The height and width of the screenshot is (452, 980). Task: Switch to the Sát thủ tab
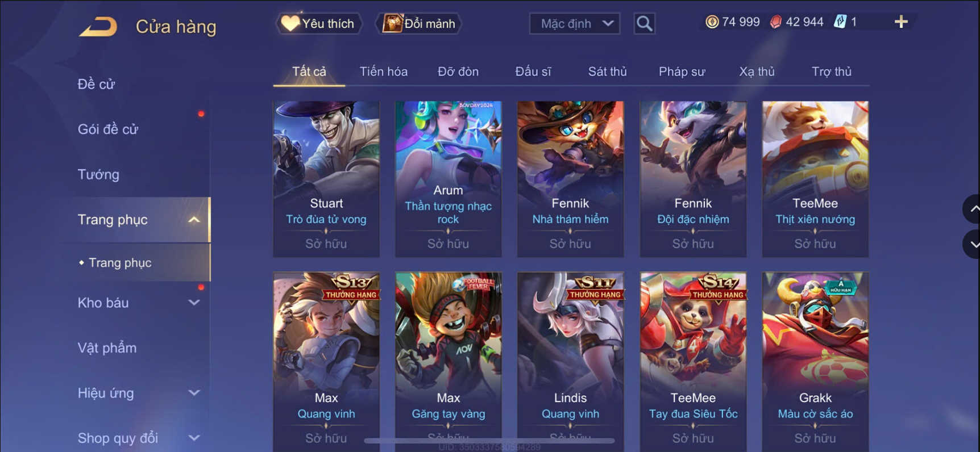(x=607, y=72)
